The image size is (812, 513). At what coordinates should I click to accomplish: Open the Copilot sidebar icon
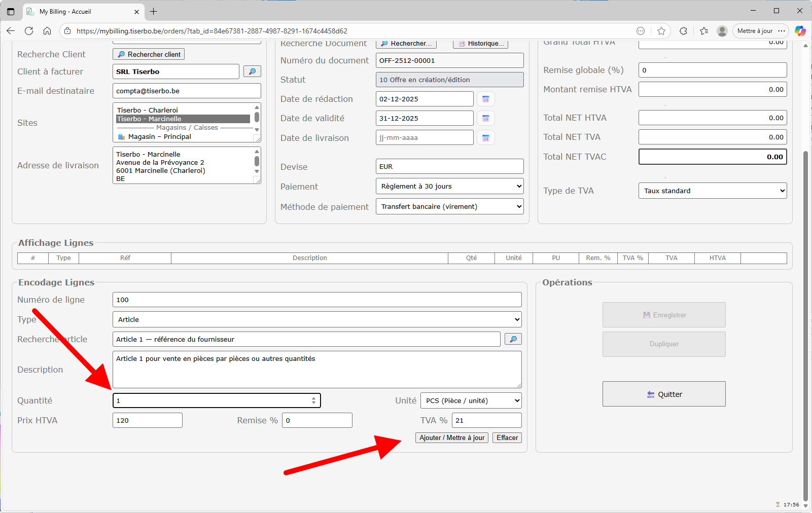(x=800, y=31)
